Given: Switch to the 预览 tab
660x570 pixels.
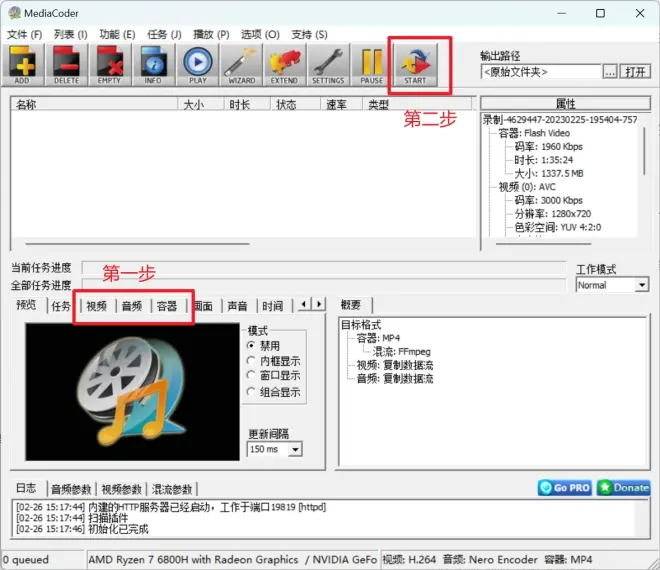Looking at the screenshot, I should coord(27,305).
